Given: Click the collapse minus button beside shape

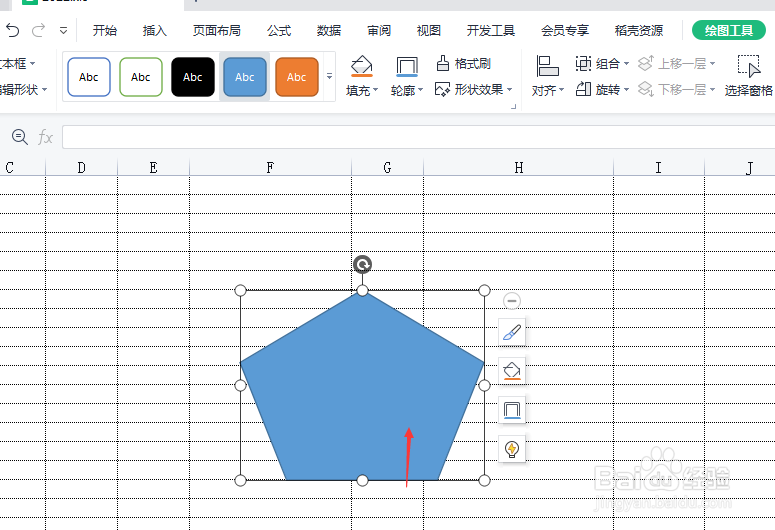Looking at the screenshot, I should (x=512, y=301).
